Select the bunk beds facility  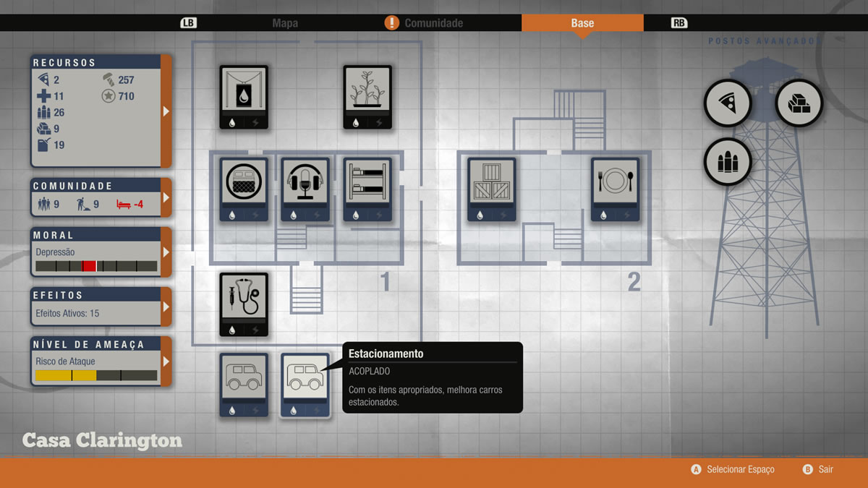(367, 189)
